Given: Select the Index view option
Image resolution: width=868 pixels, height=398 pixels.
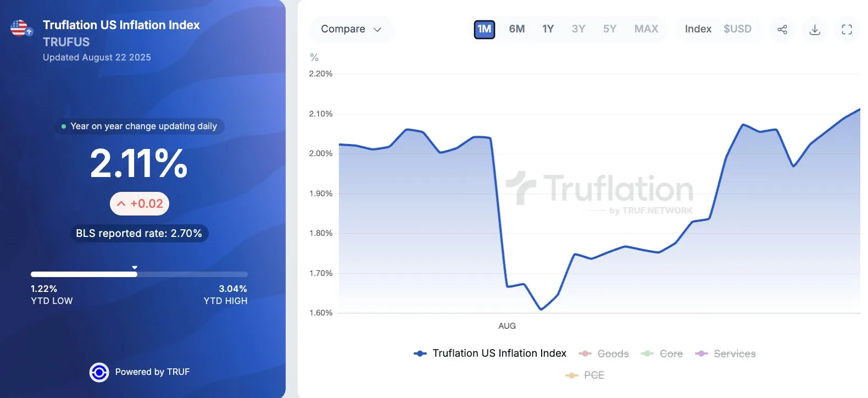Looking at the screenshot, I should (698, 29).
